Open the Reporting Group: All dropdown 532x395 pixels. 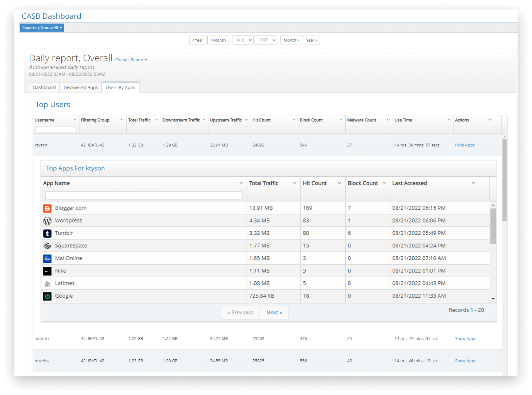(42, 28)
